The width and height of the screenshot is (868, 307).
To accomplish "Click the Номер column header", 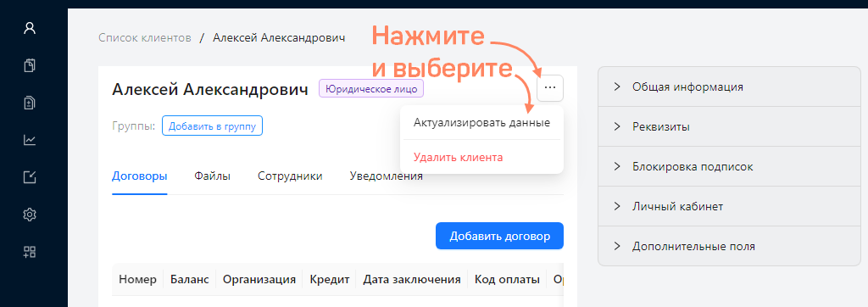I will click(x=138, y=280).
